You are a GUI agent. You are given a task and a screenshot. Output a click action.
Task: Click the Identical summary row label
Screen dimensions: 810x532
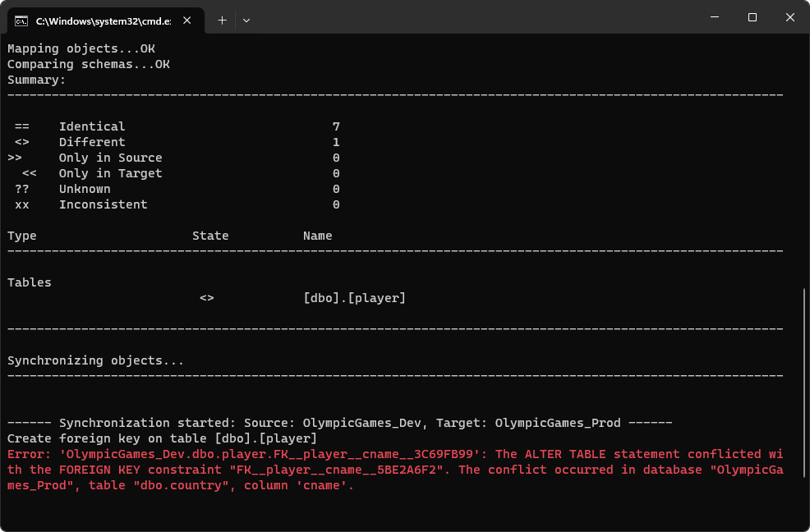tap(92, 126)
